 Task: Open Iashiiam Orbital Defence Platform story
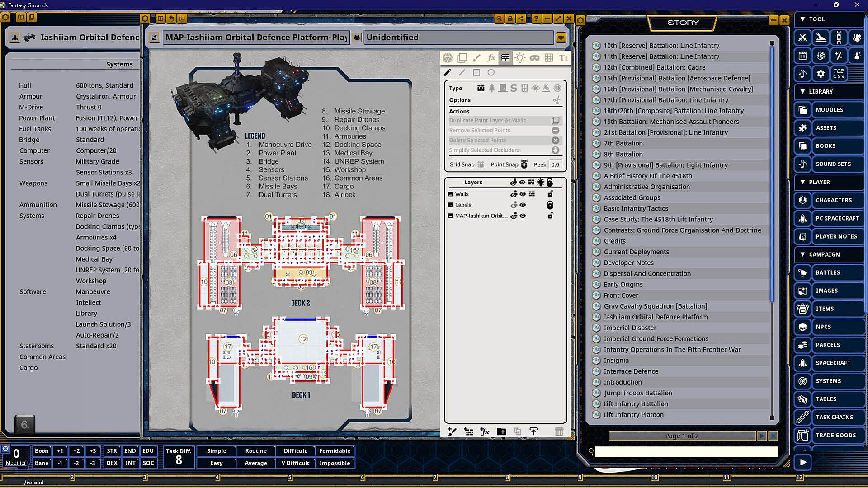point(656,317)
